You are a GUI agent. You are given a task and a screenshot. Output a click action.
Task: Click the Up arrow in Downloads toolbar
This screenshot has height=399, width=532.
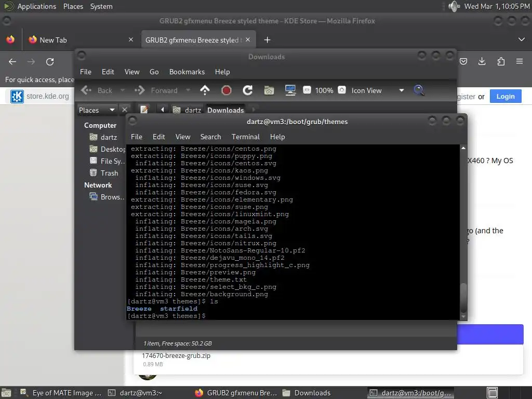coord(205,90)
